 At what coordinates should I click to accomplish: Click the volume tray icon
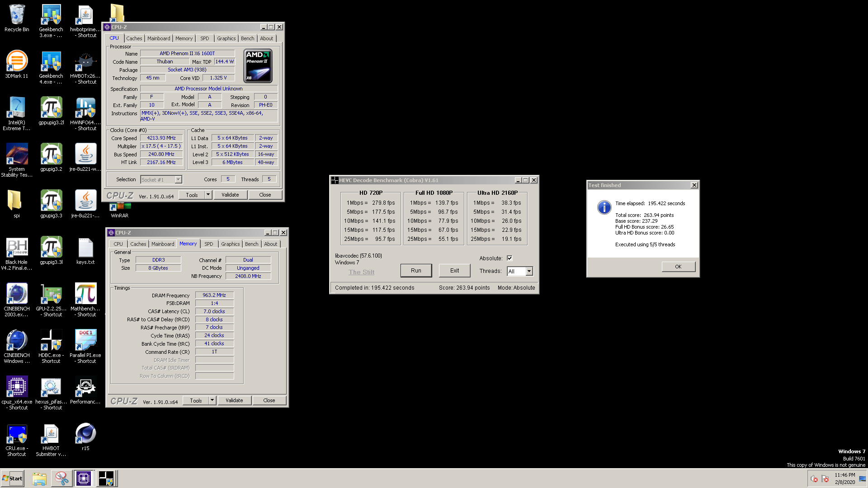tap(814, 479)
